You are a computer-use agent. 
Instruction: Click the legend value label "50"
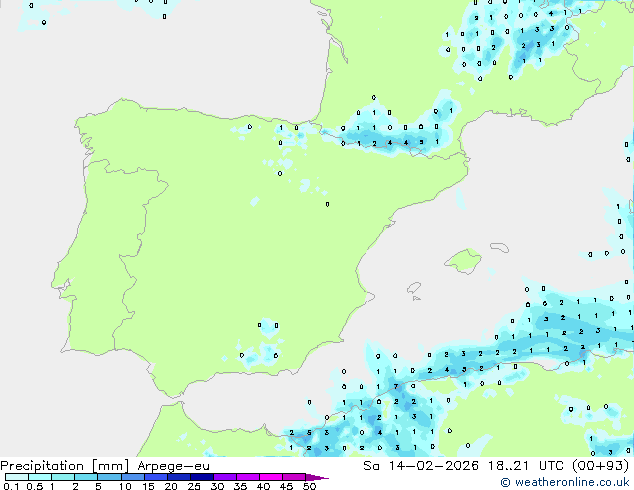point(309,486)
